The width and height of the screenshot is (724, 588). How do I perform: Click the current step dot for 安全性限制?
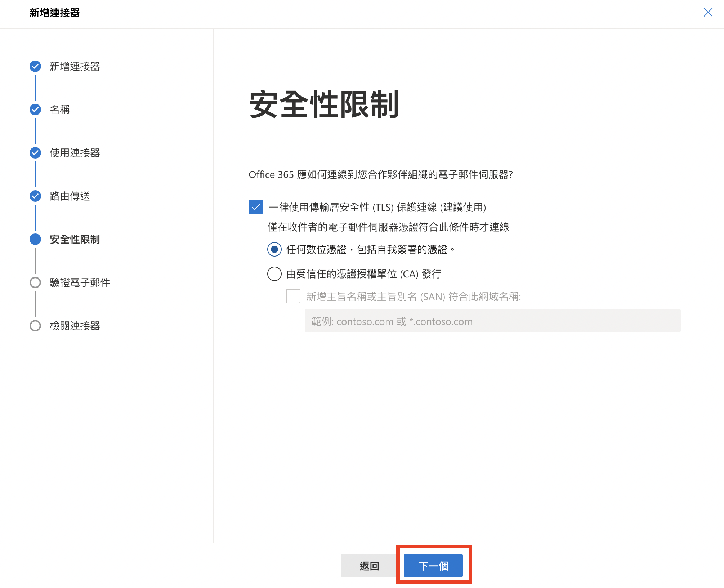[35, 239]
